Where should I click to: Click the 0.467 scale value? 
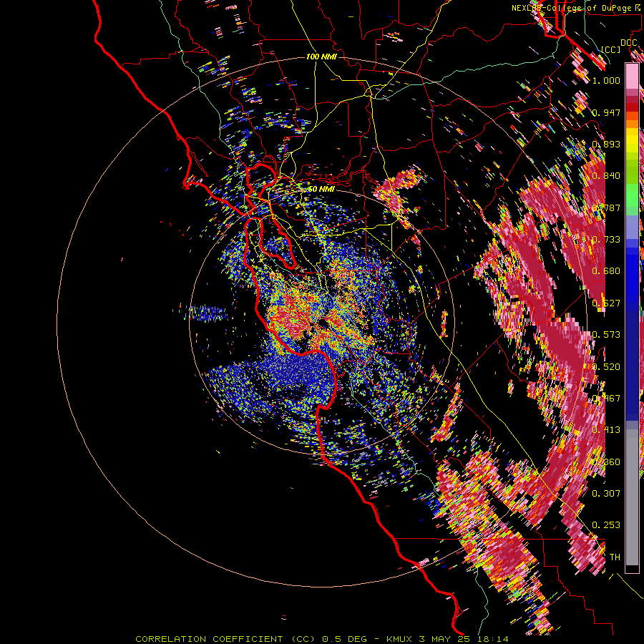[x=606, y=399]
